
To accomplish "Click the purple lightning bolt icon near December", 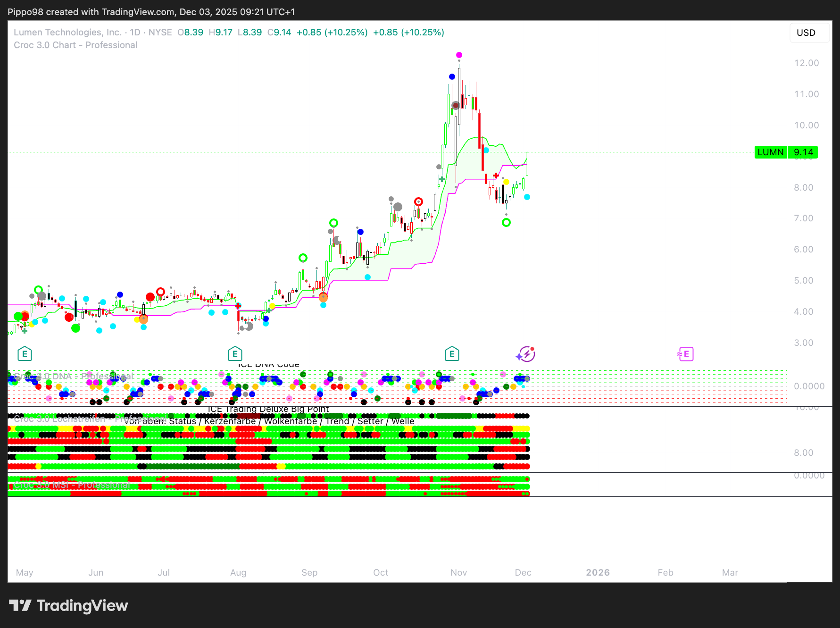I will 526,354.
